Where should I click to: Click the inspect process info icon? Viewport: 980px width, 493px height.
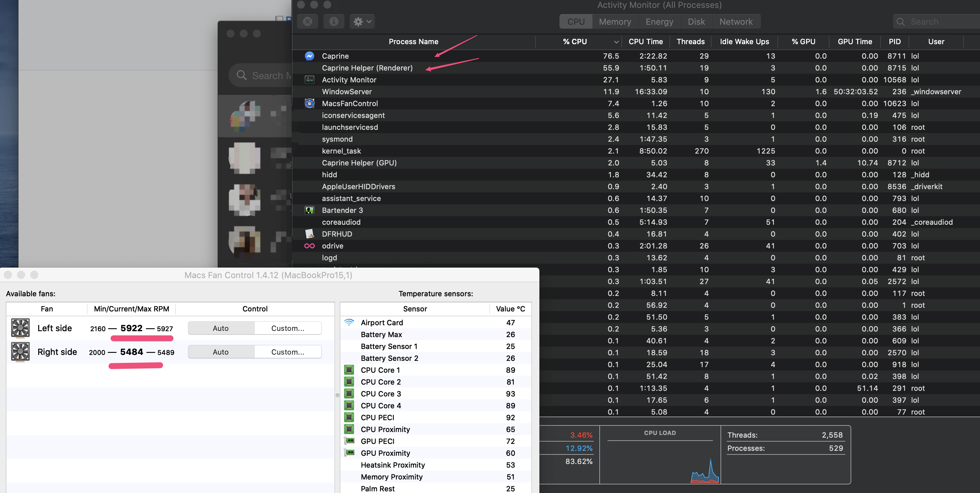pos(334,21)
